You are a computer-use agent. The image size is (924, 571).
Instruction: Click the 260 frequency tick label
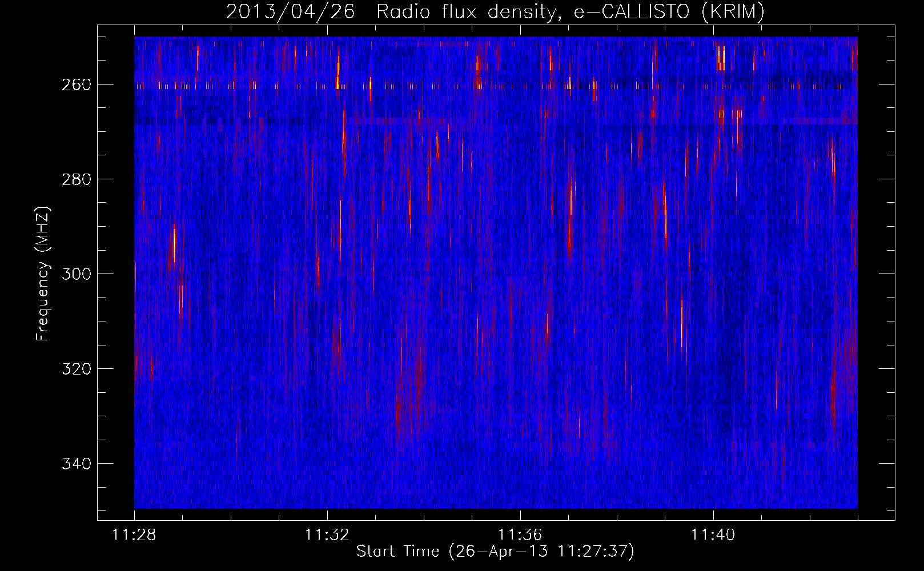(76, 85)
